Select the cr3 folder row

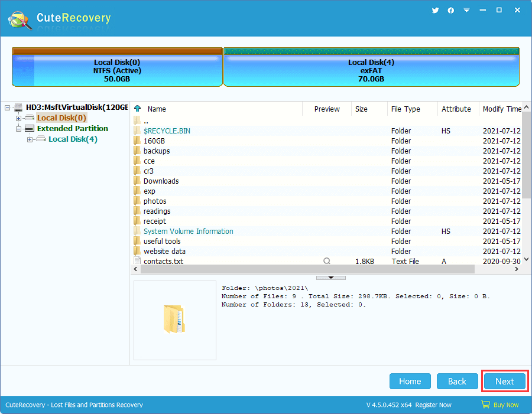(x=327, y=171)
